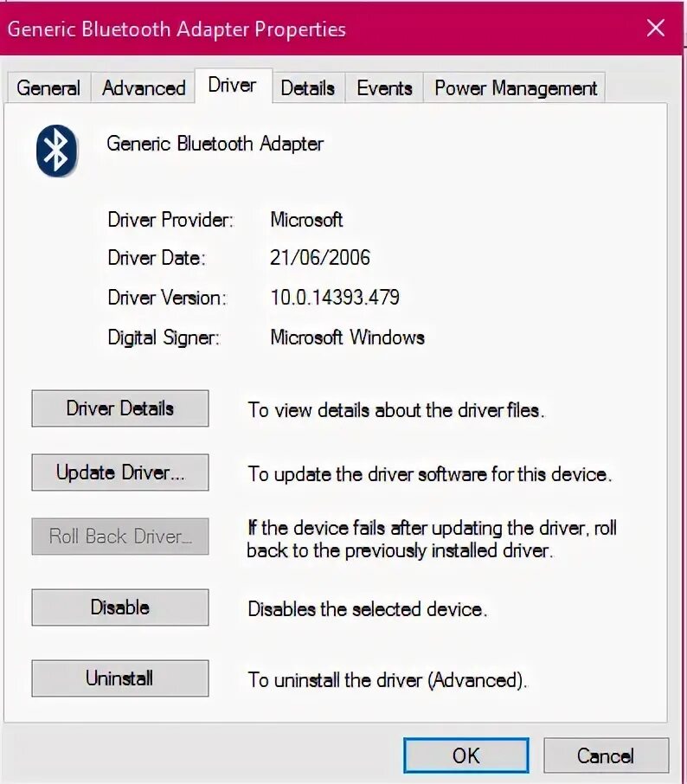The image size is (687, 784).
Task: Click the window title Generic Bluetooth Adapter Properties
Action: 177,29
